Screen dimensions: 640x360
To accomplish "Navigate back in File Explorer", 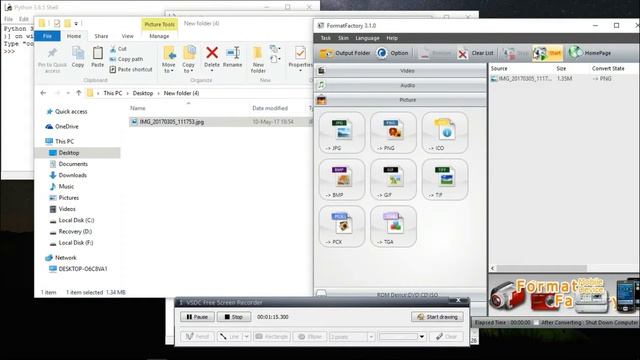I will coord(43,93).
